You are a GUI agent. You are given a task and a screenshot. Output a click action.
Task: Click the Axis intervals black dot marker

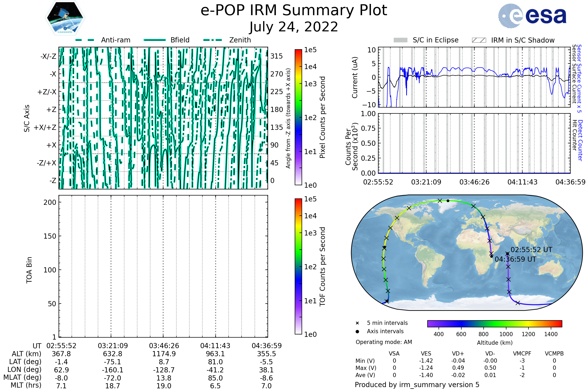357,331
